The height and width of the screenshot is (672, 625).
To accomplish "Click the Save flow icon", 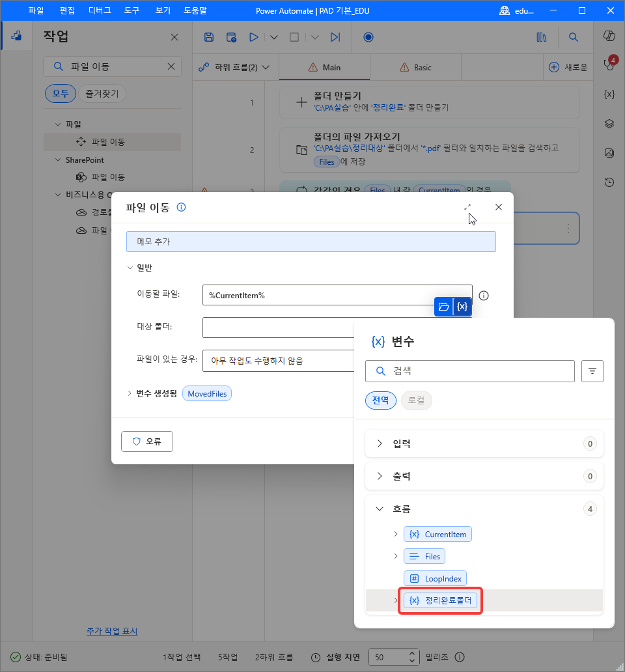I will 208,37.
